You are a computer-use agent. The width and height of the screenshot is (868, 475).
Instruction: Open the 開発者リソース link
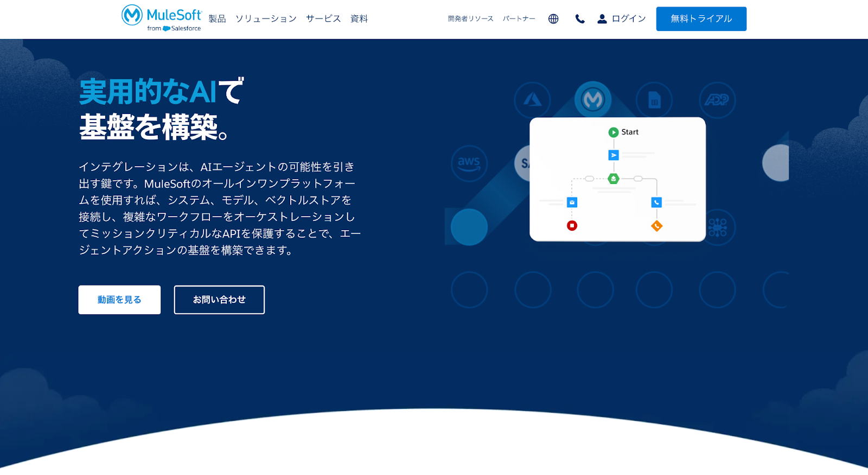pyautogui.click(x=470, y=19)
